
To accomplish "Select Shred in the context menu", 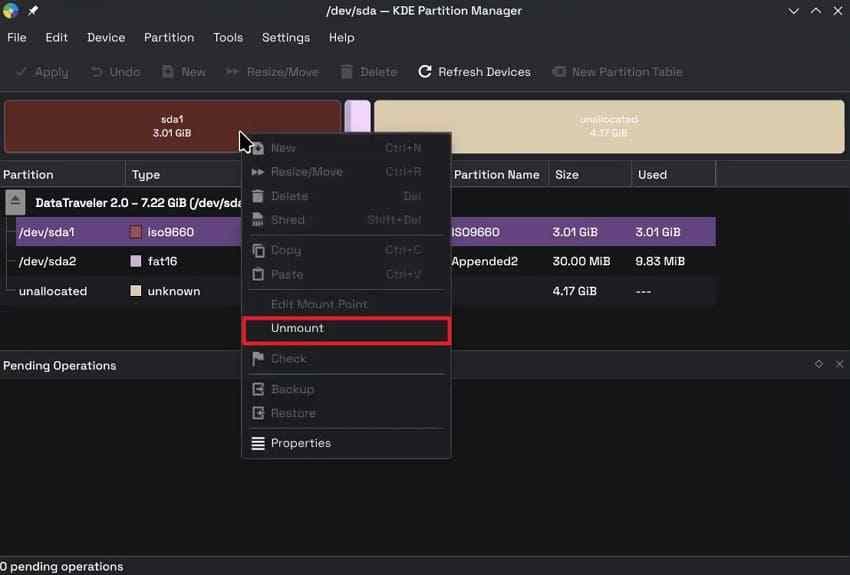I will (346, 220).
